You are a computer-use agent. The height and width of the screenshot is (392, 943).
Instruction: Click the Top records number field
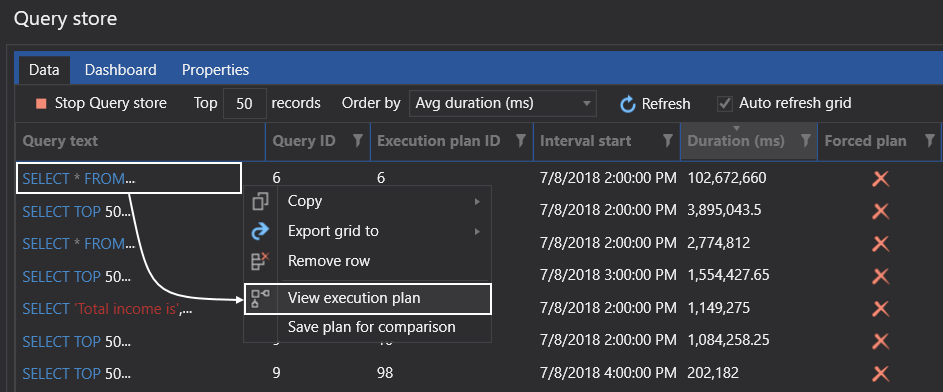point(244,103)
